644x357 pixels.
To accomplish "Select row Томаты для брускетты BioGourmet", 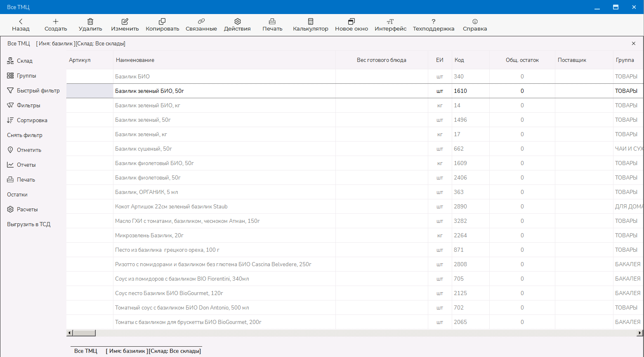I will click(355, 322).
